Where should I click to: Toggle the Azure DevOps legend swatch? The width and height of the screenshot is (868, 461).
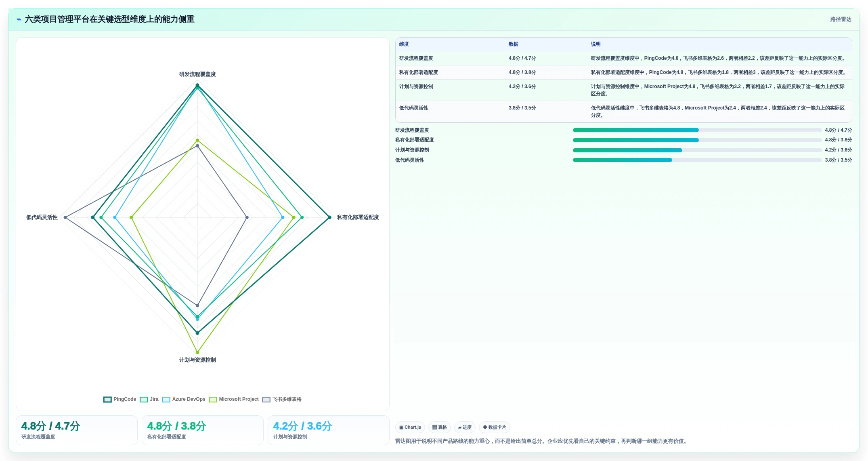click(x=166, y=400)
